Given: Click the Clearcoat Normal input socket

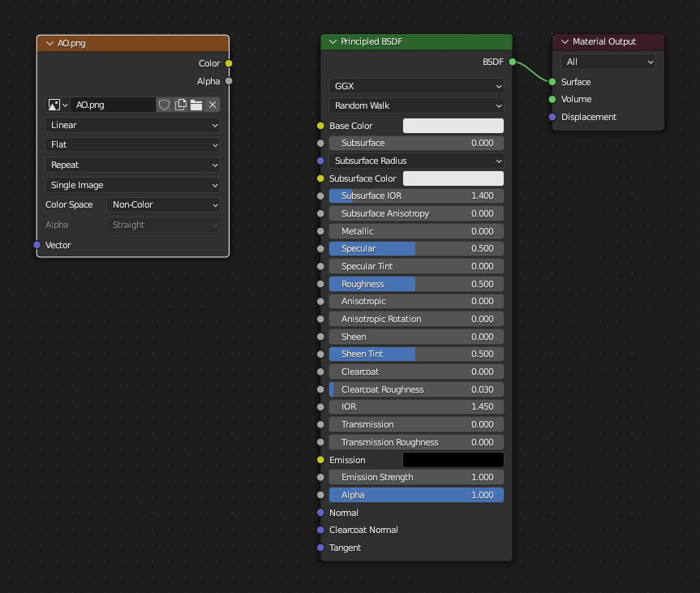Looking at the screenshot, I should click(320, 530).
